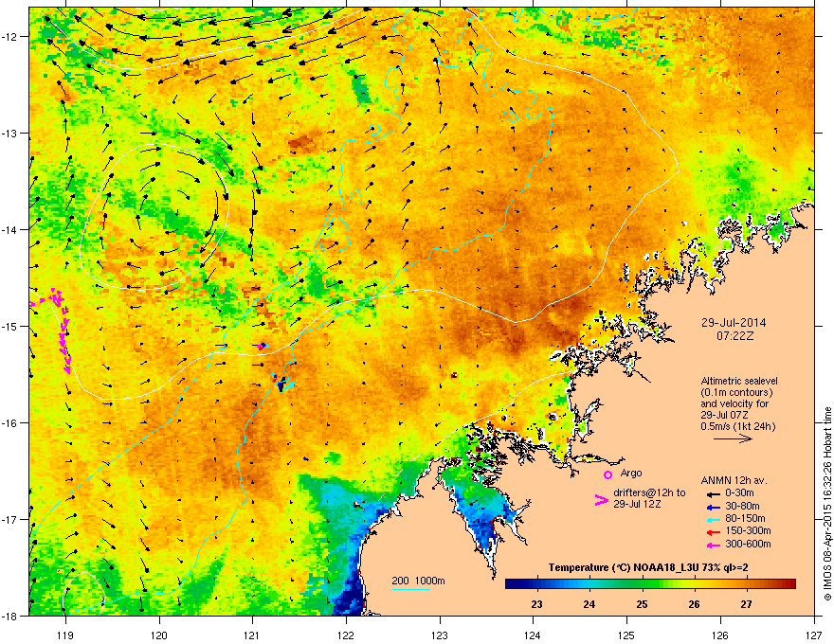834x644 pixels.
Task: Click the time label 07:22Z
Action: (734, 336)
